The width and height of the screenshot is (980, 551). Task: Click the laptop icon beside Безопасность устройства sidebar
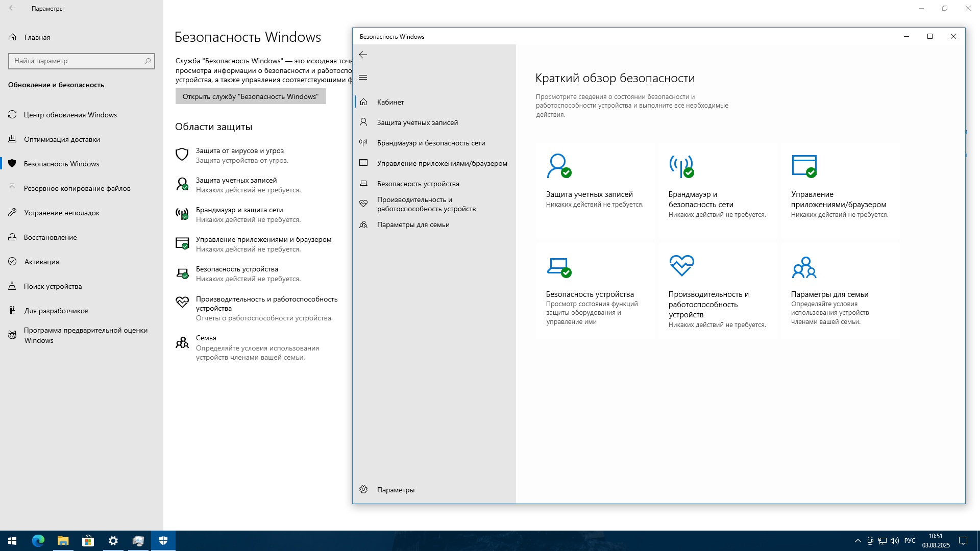363,183
